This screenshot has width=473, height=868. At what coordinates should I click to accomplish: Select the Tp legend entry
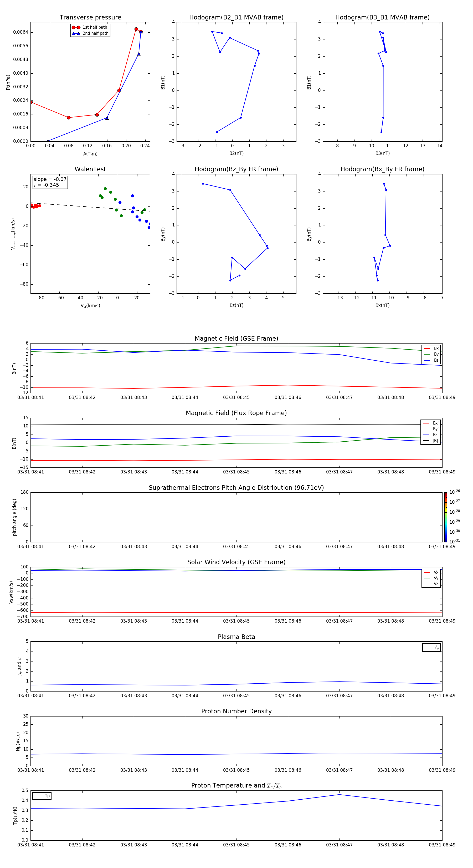coord(42,796)
